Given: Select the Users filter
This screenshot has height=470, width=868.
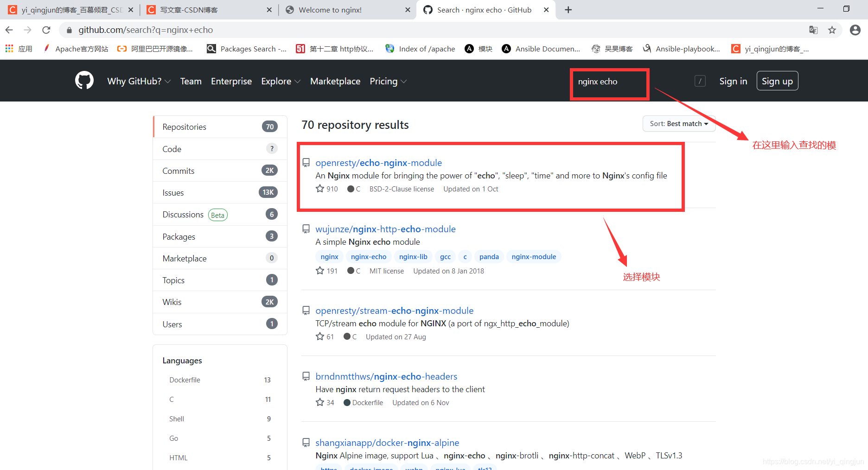Looking at the screenshot, I should pos(220,324).
